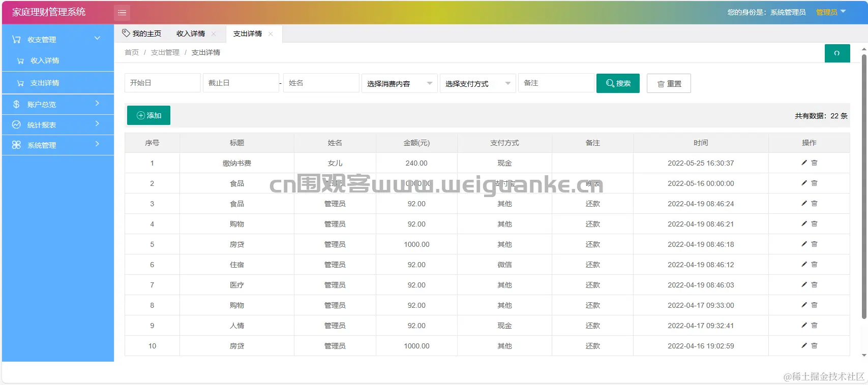Viewport: 868px width, 385px height.
Task: Click the 女儿 name cell
Action: tap(335, 163)
